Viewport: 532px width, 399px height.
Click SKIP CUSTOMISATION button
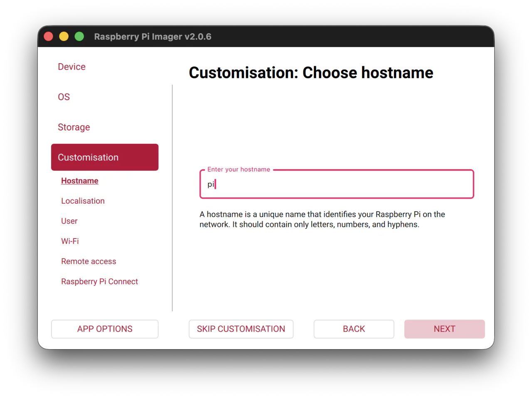tap(241, 329)
